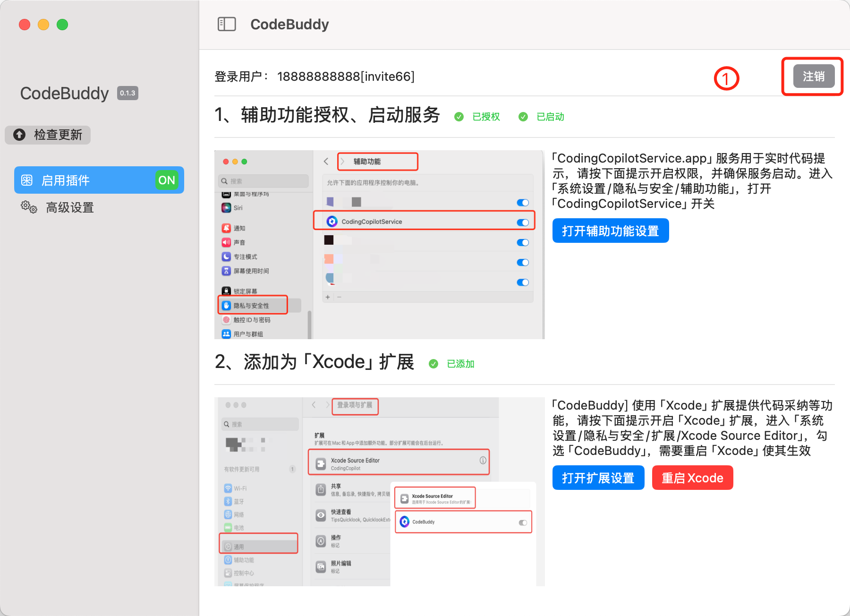Click the 注销 logout button
850x616 pixels.
click(814, 77)
